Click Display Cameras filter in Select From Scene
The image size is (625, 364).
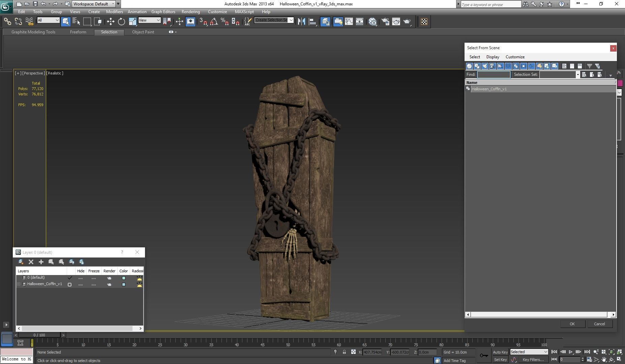493,66
